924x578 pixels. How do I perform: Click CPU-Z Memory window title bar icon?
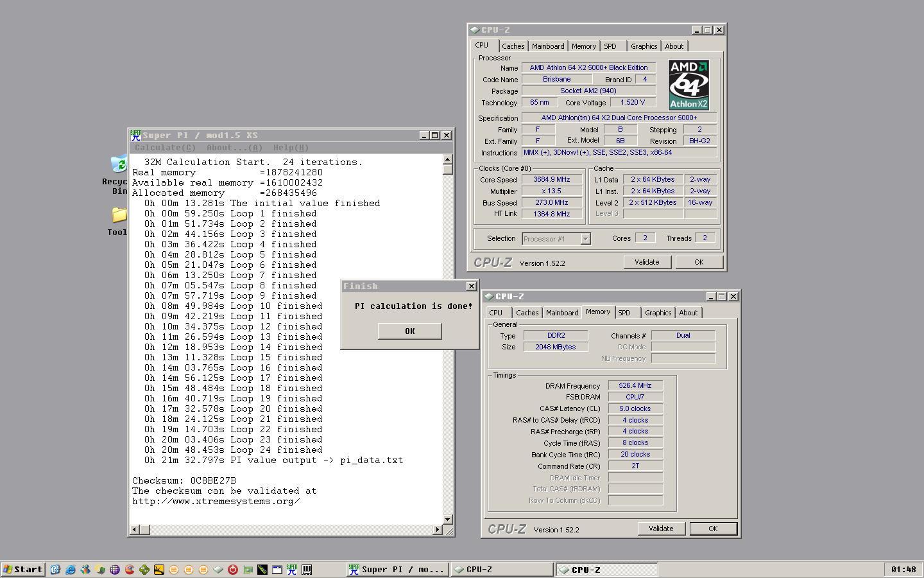click(x=488, y=296)
